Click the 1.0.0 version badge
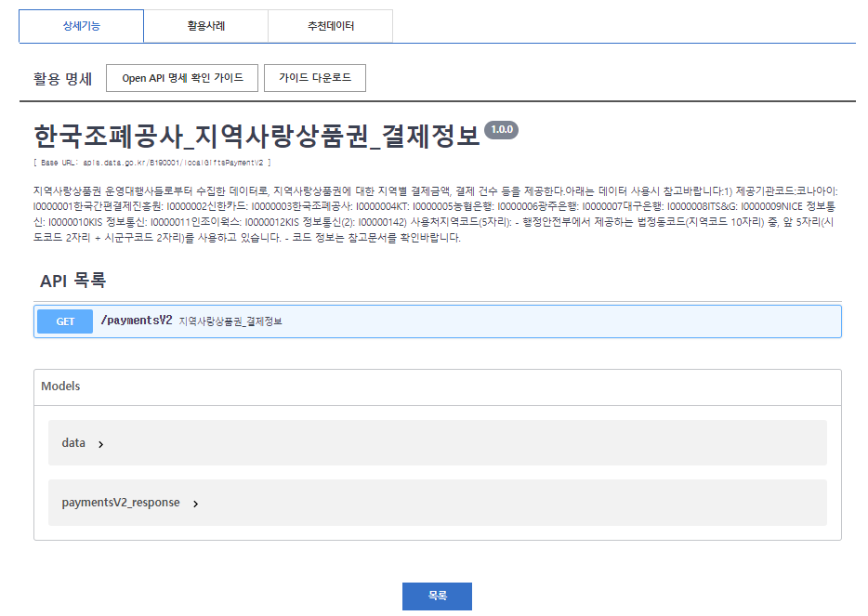Screen dimensions: 868x616 [502, 129]
